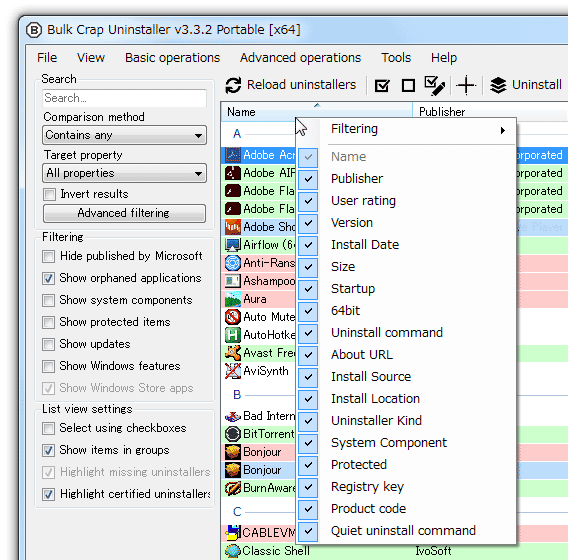568x560 pixels.
Task: Toggle User rating column in context menu
Action: tap(406, 201)
